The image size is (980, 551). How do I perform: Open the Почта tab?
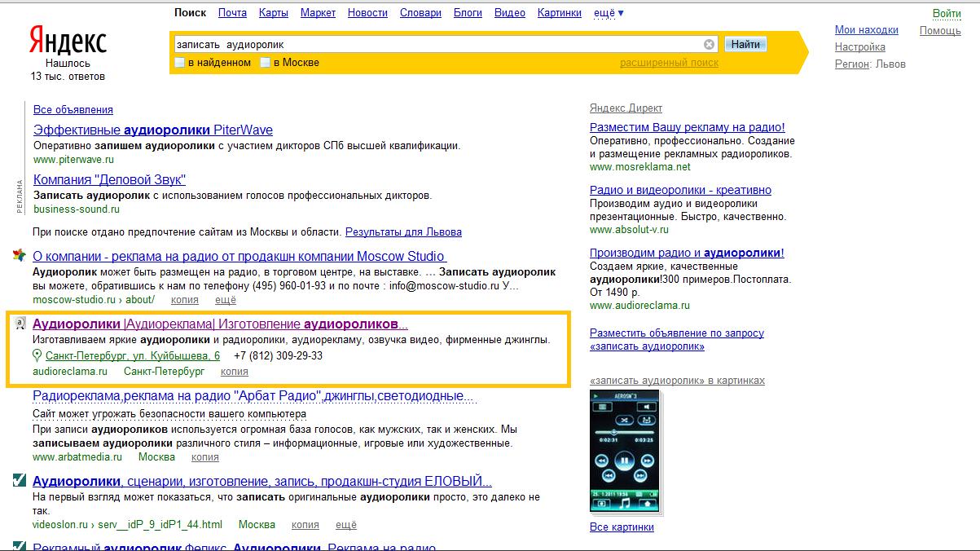[x=232, y=13]
